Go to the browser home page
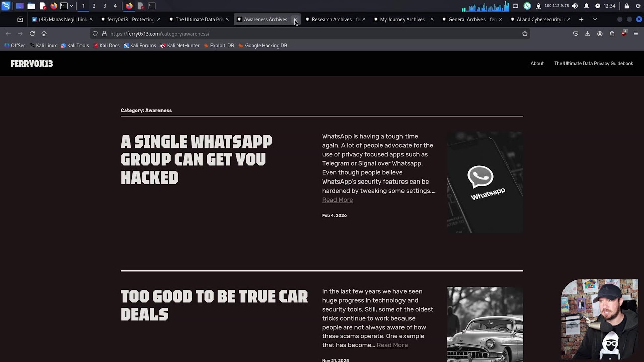This screenshot has height=362, width=644. tap(44, 34)
